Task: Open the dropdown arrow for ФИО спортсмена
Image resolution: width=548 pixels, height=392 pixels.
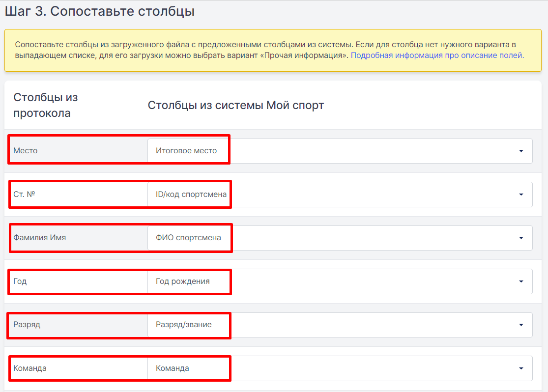Action: pos(521,238)
